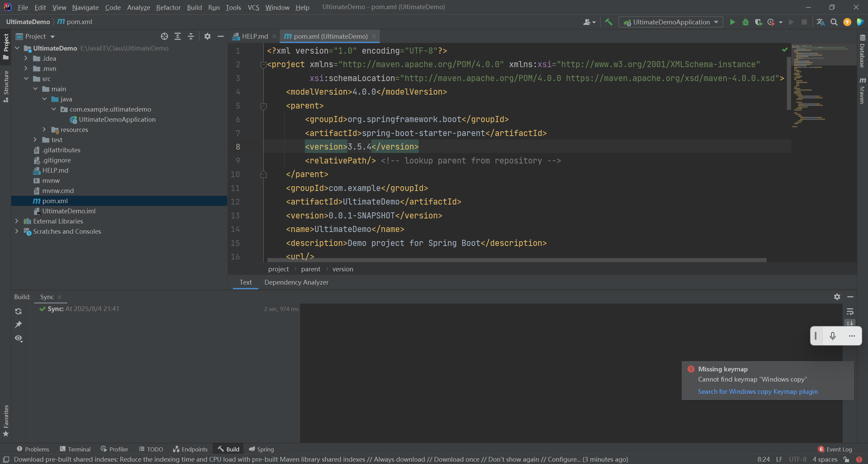The width and height of the screenshot is (868, 464).
Task: Switch to Dependency Analyzer tab
Action: tap(296, 282)
